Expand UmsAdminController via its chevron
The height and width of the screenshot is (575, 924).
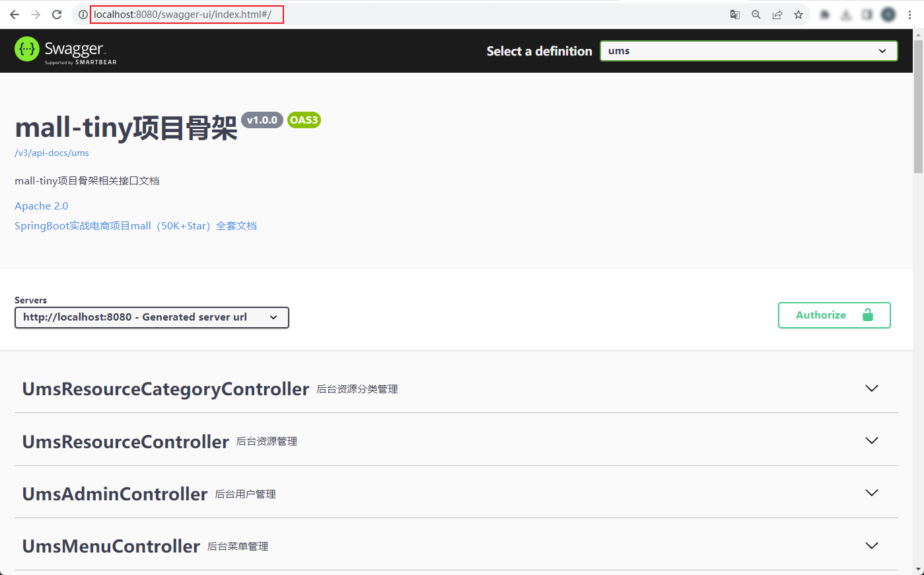(872, 493)
